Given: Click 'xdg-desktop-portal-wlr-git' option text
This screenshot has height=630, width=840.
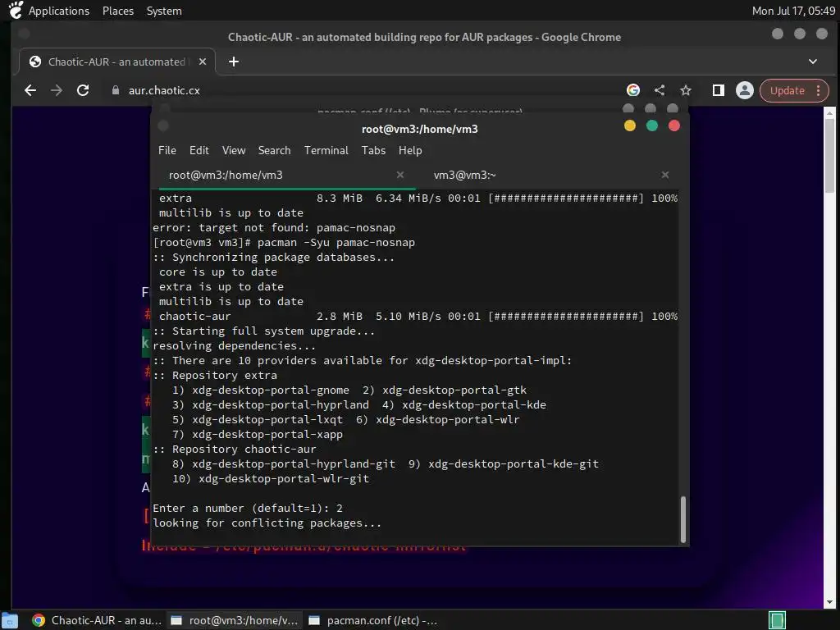Looking at the screenshot, I should coord(284,479).
